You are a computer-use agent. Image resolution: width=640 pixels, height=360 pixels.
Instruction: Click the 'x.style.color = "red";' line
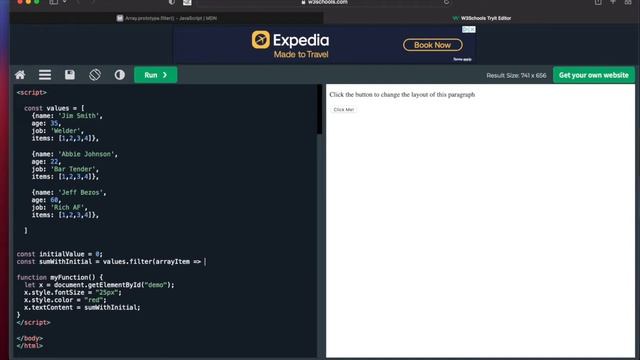pos(65,300)
